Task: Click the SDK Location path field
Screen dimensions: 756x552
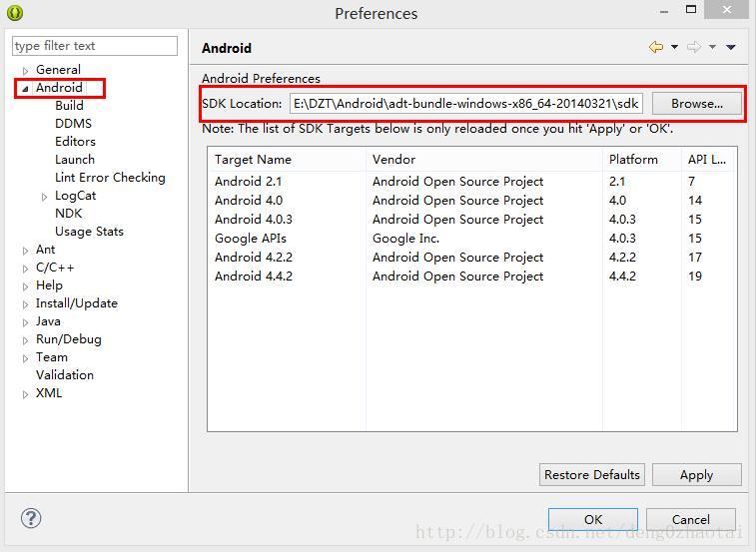Action: coord(465,104)
